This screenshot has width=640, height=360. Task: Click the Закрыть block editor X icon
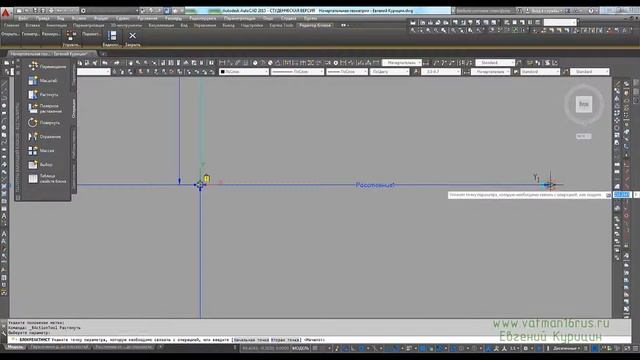pos(132,36)
